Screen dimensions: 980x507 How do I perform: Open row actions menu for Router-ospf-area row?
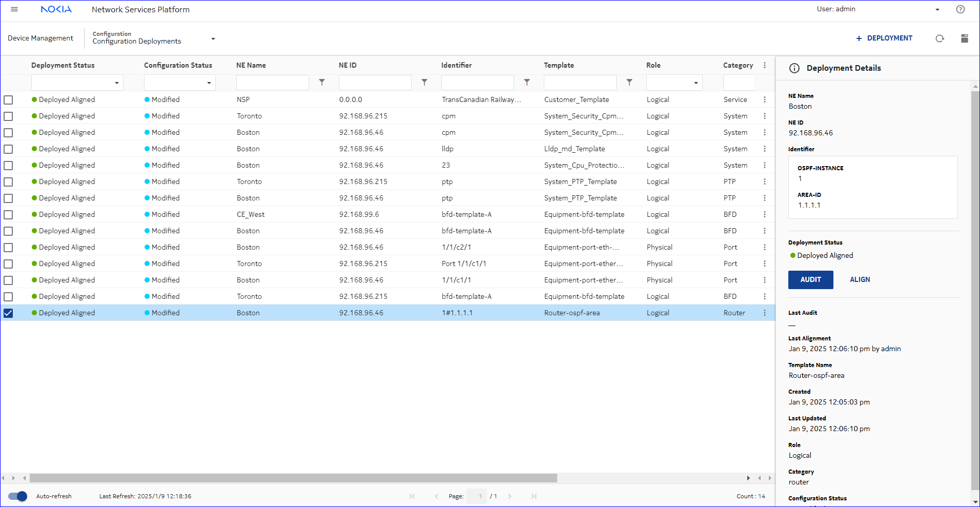[x=764, y=313]
